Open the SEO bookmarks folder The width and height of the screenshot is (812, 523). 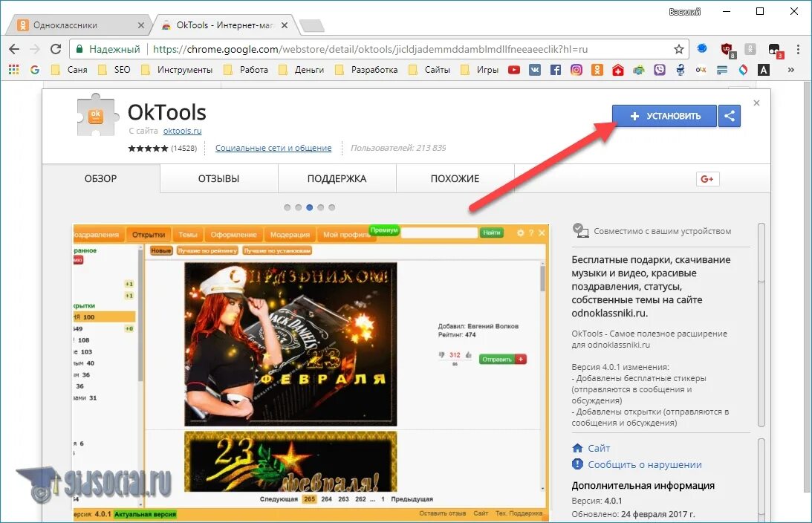point(114,70)
